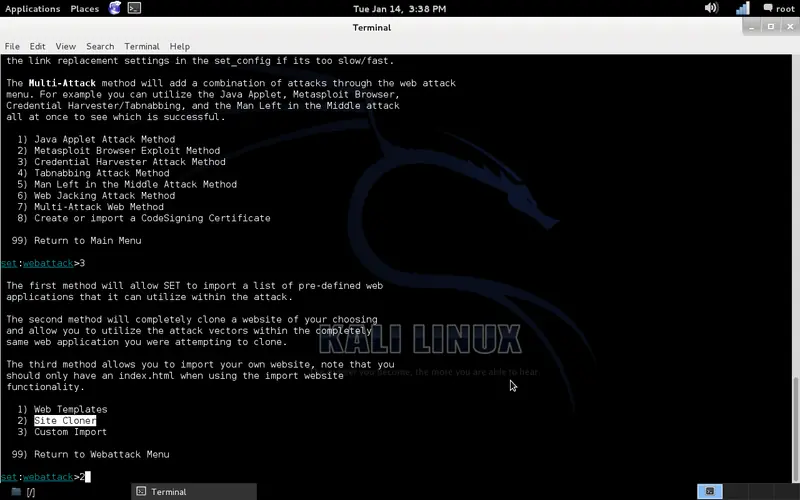Open the View menu
800x500 pixels.
click(66, 46)
